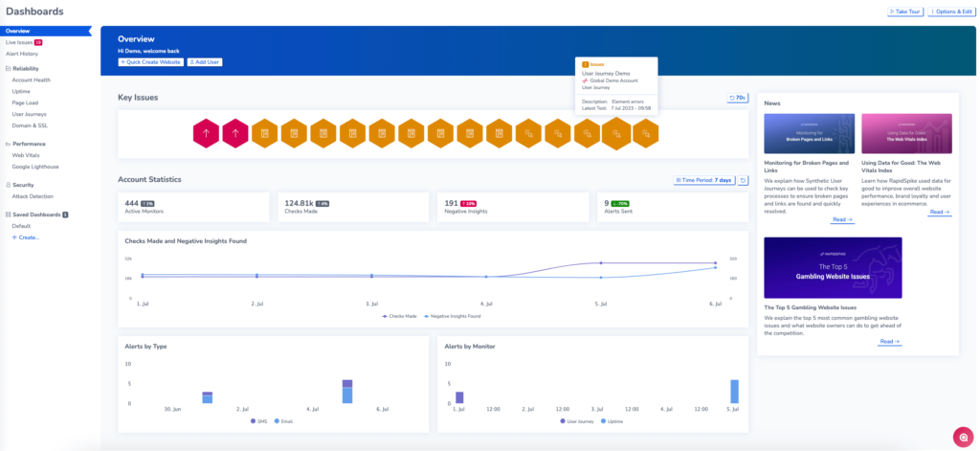Click Global Demo Account in the tooltip

pyautogui.click(x=613, y=80)
